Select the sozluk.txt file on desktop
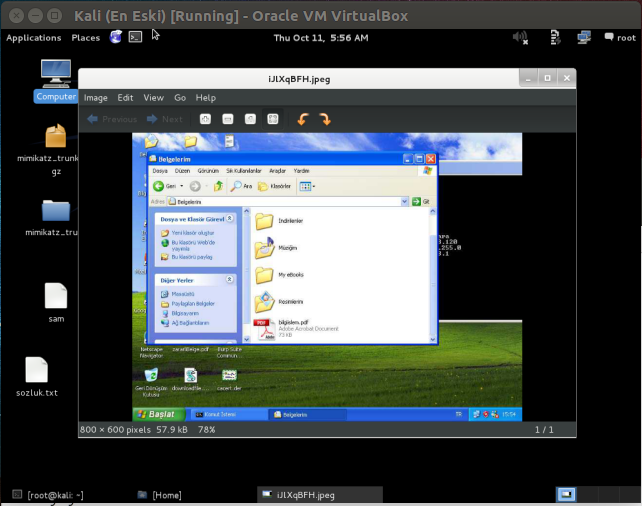 [x=37, y=377]
